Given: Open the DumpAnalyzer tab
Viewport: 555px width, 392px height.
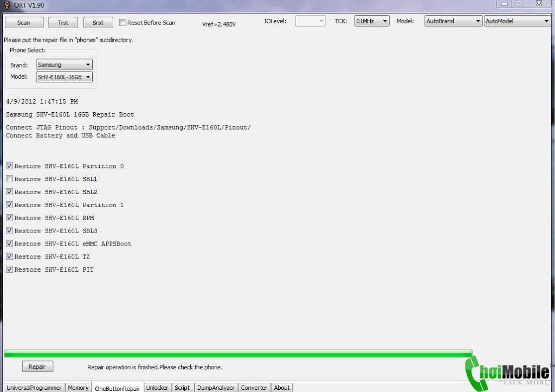Looking at the screenshot, I should click(x=216, y=388).
